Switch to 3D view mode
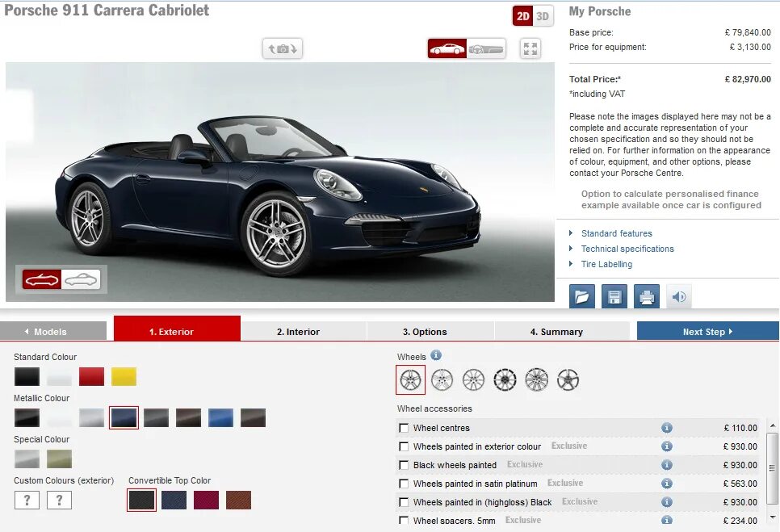This screenshot has height=532, width=780. (543, 16)
